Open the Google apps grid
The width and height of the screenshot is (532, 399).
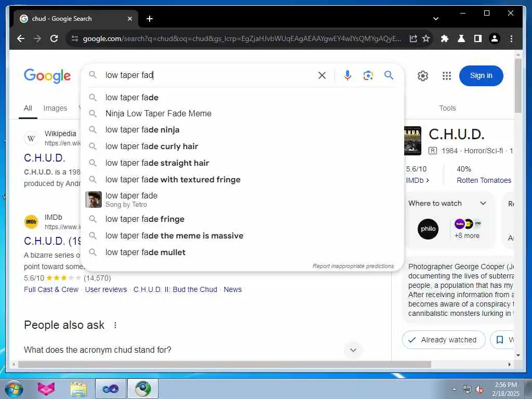point(447,76)
